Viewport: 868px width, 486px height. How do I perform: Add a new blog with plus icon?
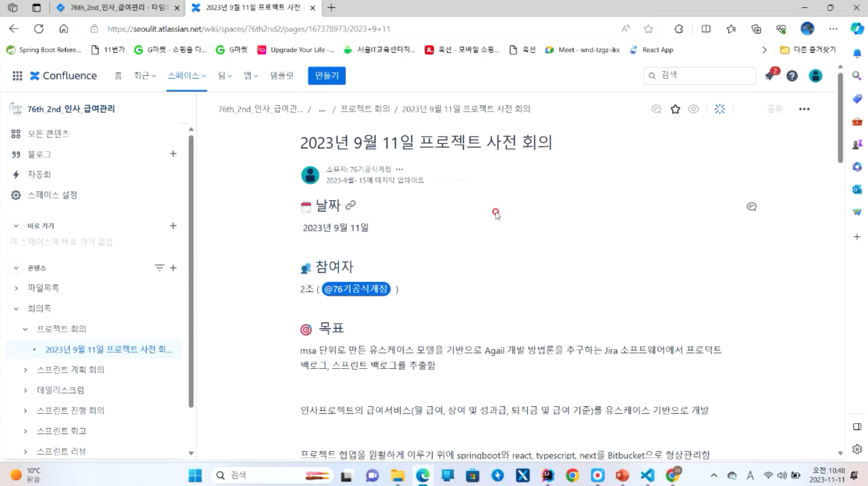[x=173, y=154]
